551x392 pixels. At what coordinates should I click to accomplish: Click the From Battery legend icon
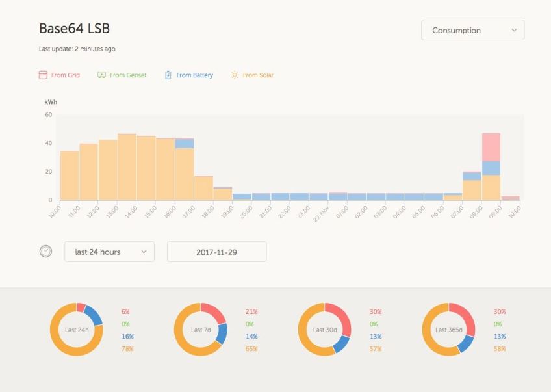(168, 75)
